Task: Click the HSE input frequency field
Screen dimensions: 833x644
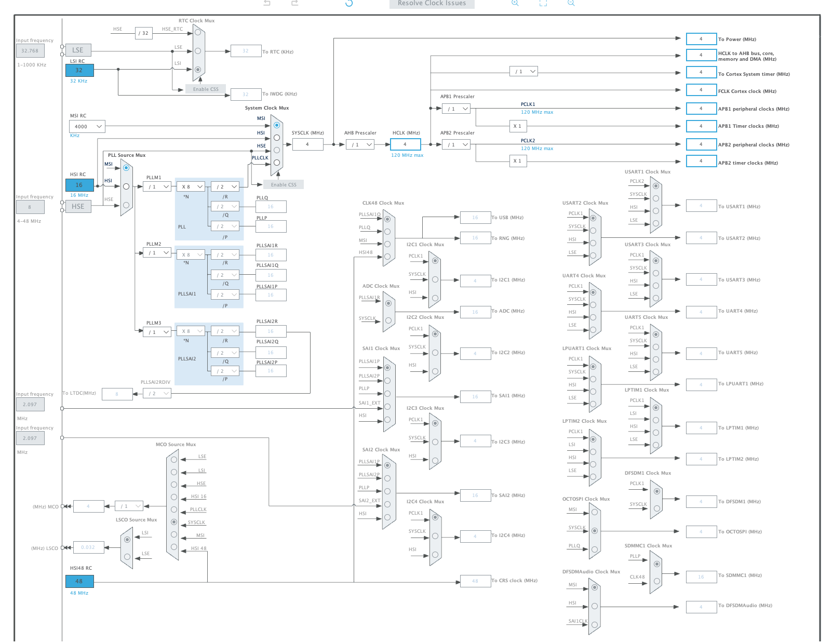Action: pyautogui.click(x=30, y=207)
